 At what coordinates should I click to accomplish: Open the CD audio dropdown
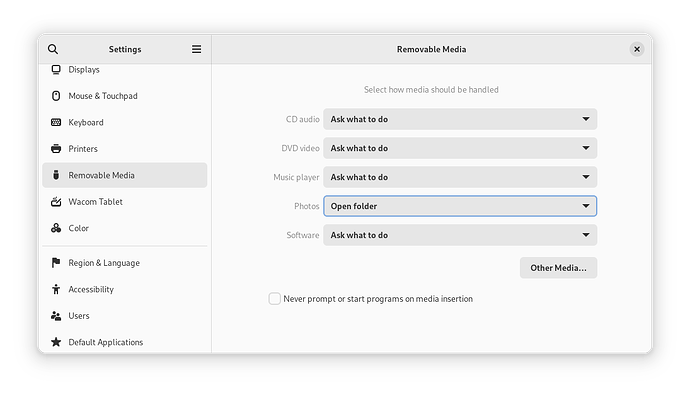coord(460,119)
